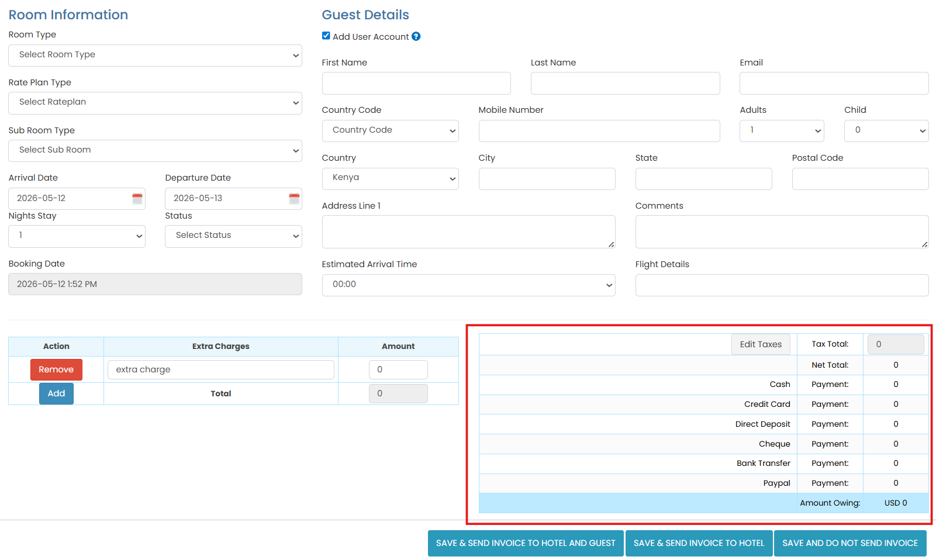The width and height of the screenshot is (936, 560).
Task: Click the Email input field
Action: tap(834, 83)
